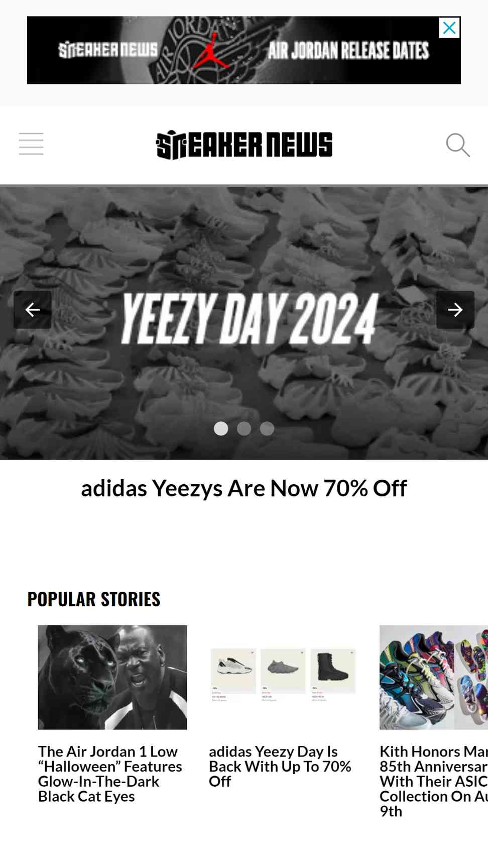Open the black panther Halloween story thumbnail
This screenshot has height=868, width=488.
point(112,677)
